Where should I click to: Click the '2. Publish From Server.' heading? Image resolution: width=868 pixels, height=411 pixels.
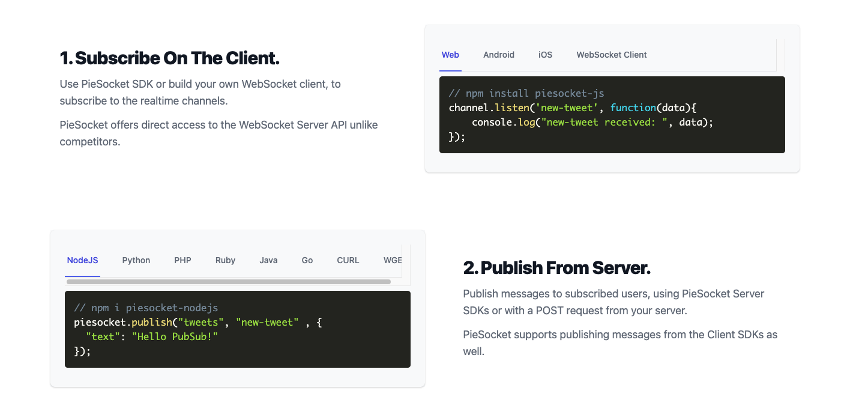557,267
